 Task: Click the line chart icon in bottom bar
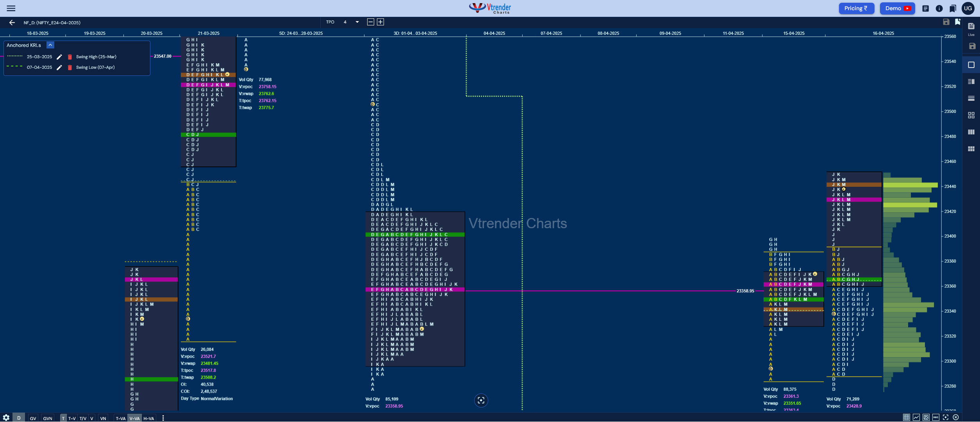(x=916, y=417)
